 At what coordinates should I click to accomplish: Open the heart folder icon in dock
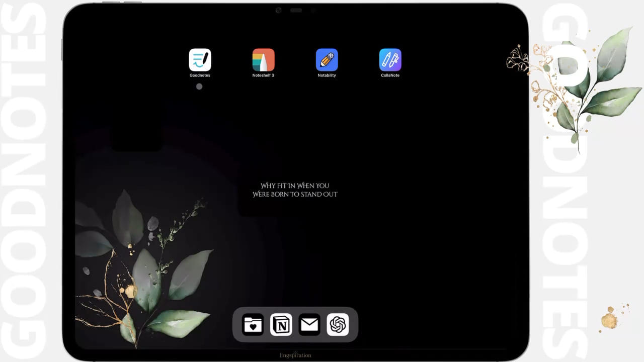pos(253,325)
